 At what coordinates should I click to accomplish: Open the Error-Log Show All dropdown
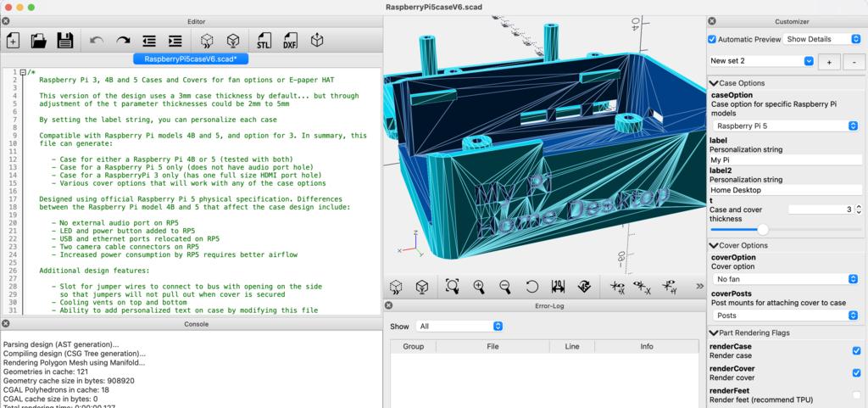coord(459,326)
